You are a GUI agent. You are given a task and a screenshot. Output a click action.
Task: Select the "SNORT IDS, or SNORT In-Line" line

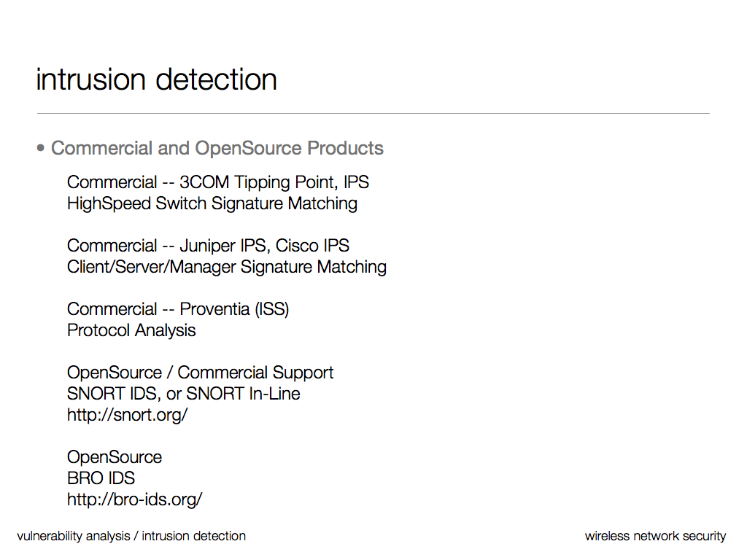[x=184, y=393]
